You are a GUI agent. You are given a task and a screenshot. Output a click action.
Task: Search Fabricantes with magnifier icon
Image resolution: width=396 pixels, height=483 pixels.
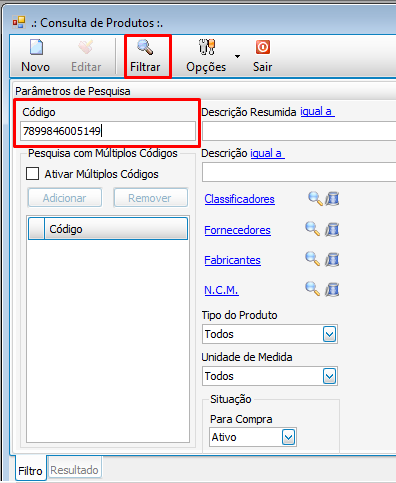click(x=313, y=259)
